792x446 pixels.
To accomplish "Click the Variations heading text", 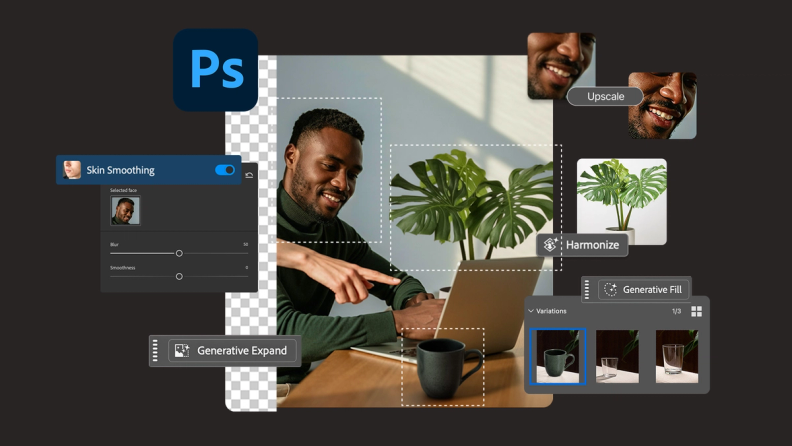I will (551, 311).
